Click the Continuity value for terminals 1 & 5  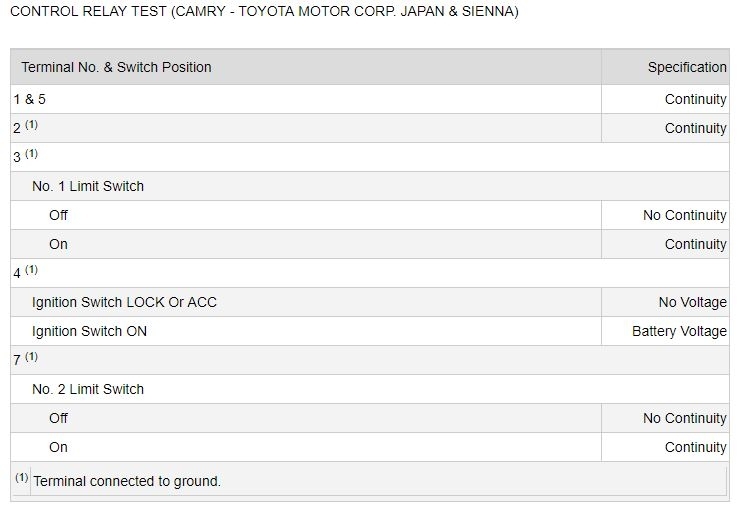point(695,99)
